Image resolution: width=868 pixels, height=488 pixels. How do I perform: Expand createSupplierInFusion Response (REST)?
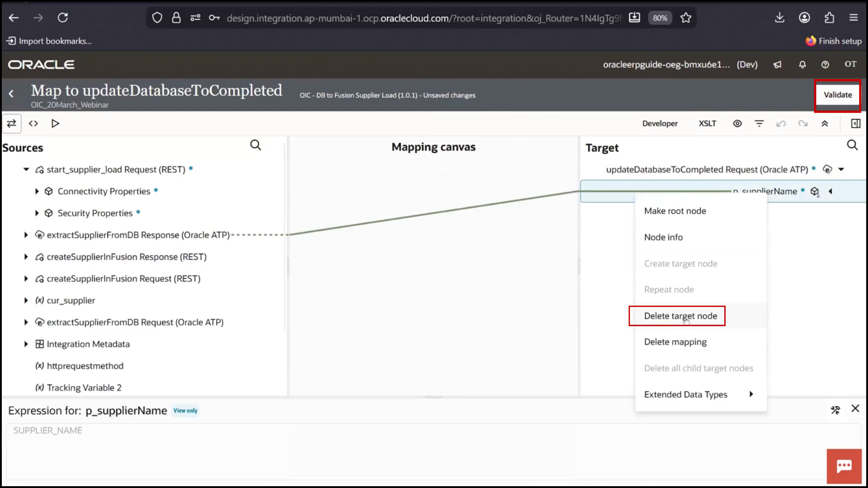click(26, 257)
